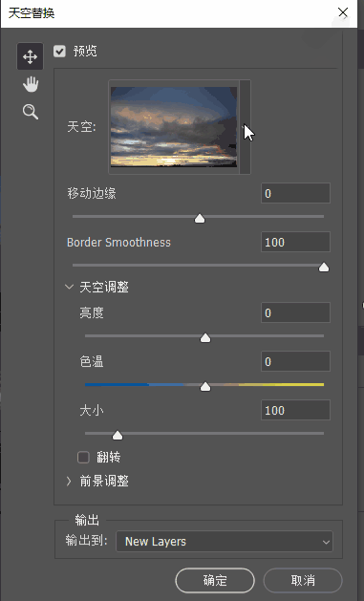Expand the 前景调整 section

69,481
